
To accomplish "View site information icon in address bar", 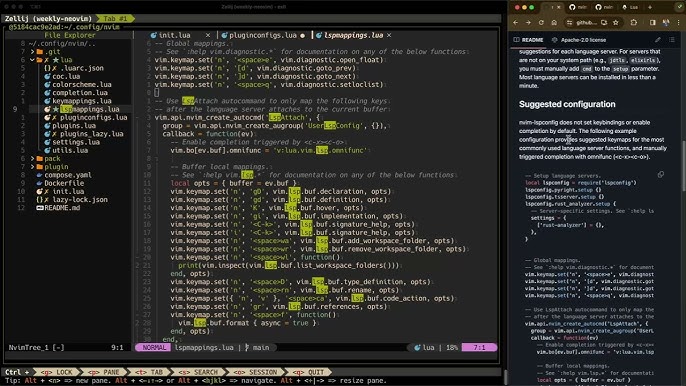I will click(569, 23).
